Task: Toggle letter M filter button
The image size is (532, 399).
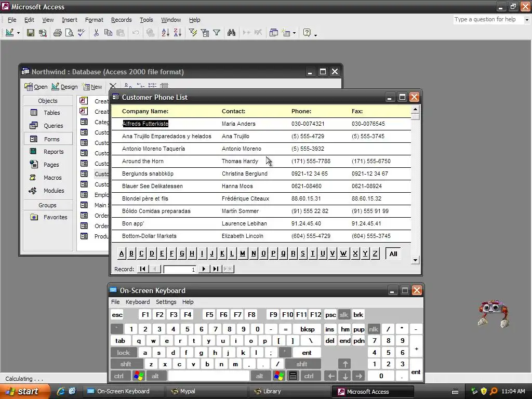Action: point(243,254)
